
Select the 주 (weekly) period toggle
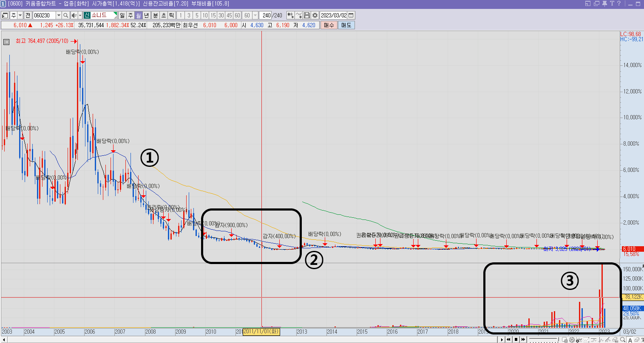[131, 15]
